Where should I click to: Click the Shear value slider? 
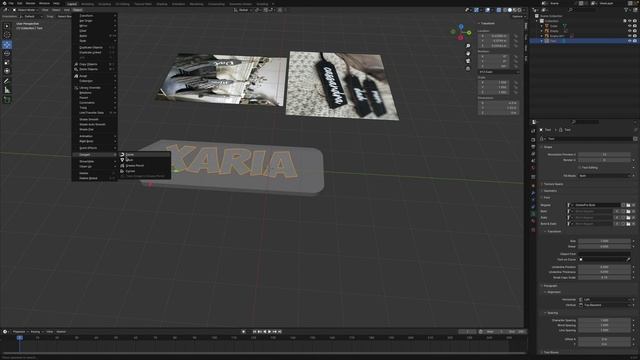click(x=604, y=247)
